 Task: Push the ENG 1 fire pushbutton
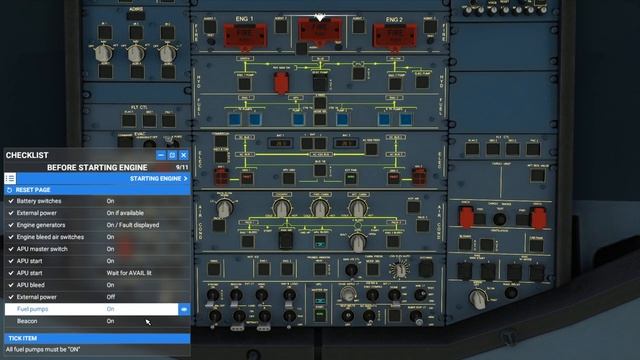(245, 36)
